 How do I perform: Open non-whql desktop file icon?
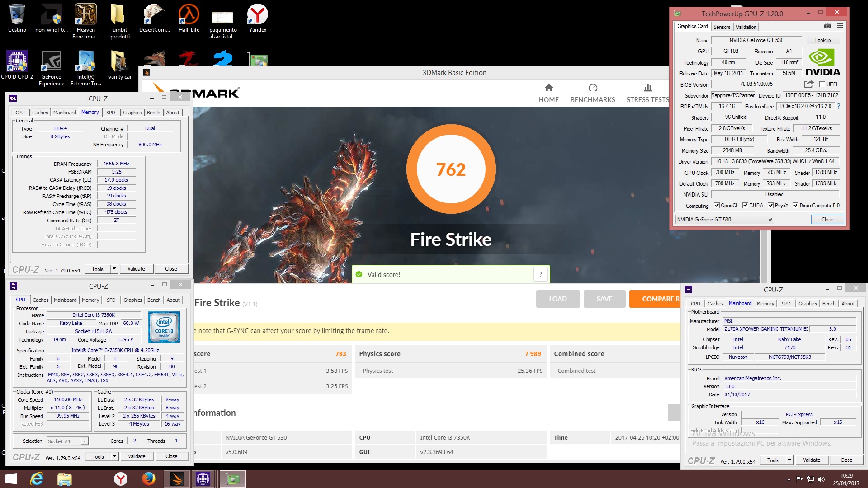coord(52,18)
